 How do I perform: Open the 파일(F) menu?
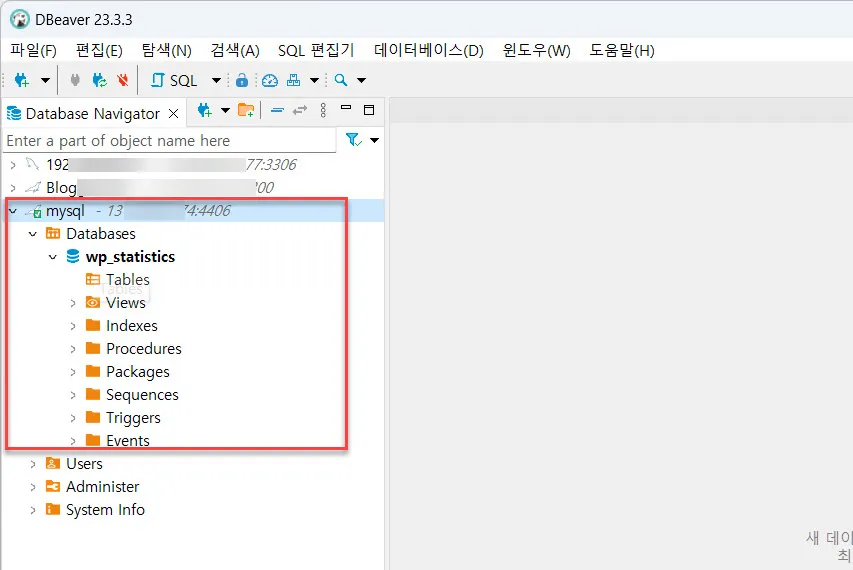coord(33,51)
